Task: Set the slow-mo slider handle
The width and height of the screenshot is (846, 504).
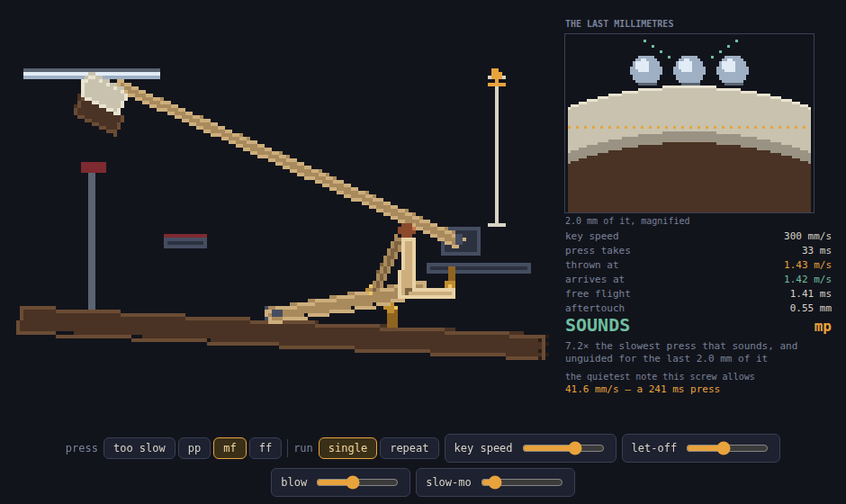Action: click(x=495, y=481)
